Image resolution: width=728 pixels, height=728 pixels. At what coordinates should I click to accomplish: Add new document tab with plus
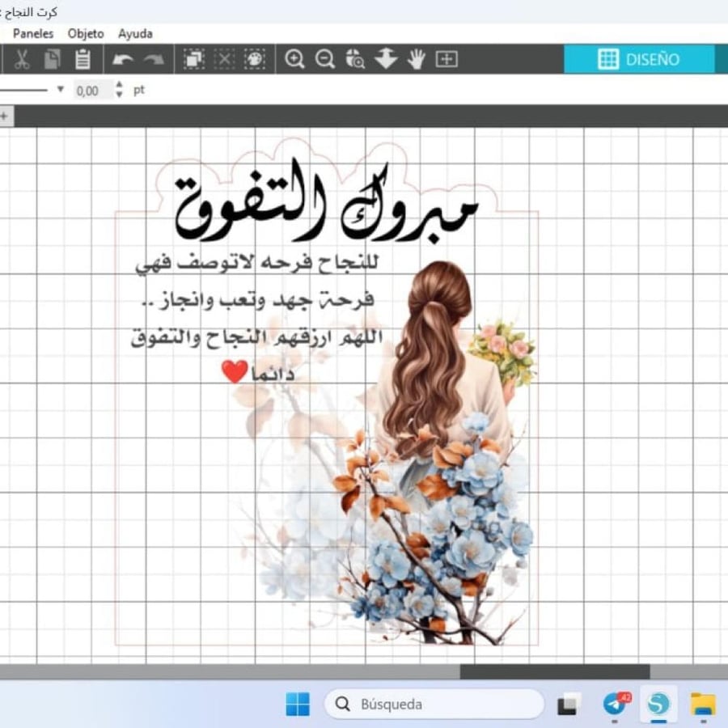4,116
